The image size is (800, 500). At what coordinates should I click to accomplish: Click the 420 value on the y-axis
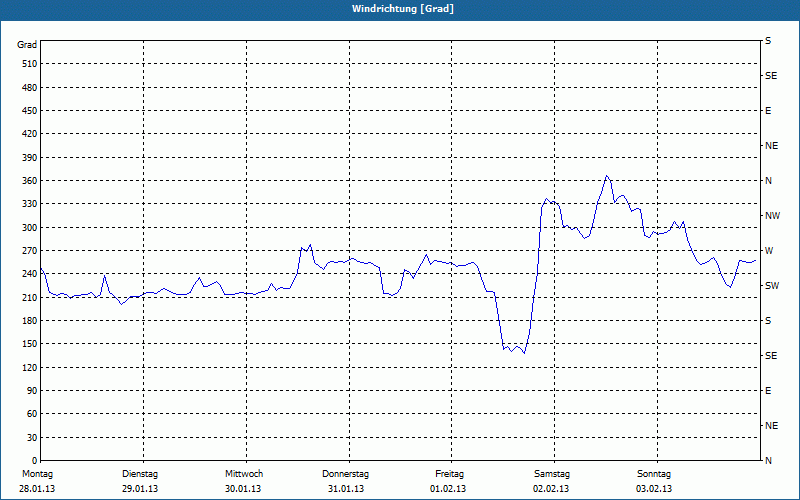point(30,134)
